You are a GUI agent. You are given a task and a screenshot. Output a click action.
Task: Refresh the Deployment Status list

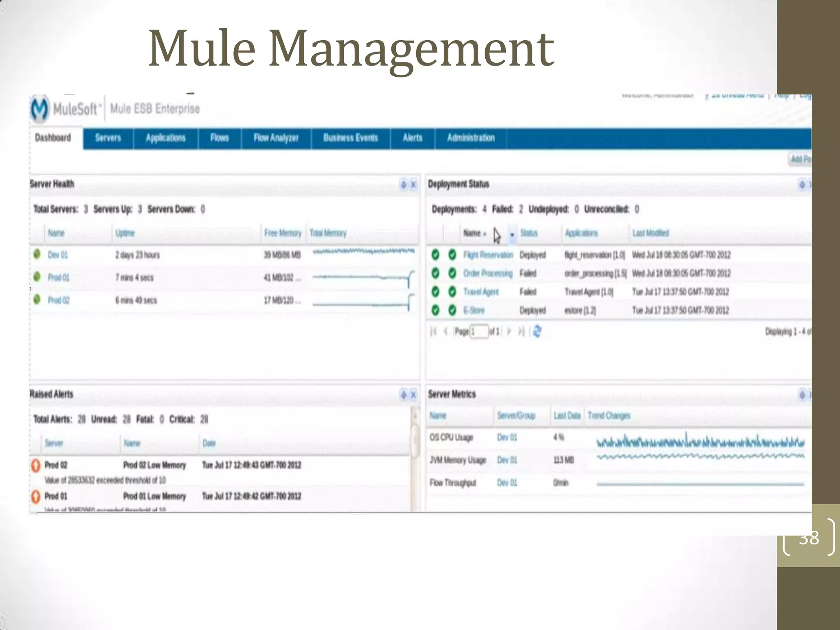point(537,331)
